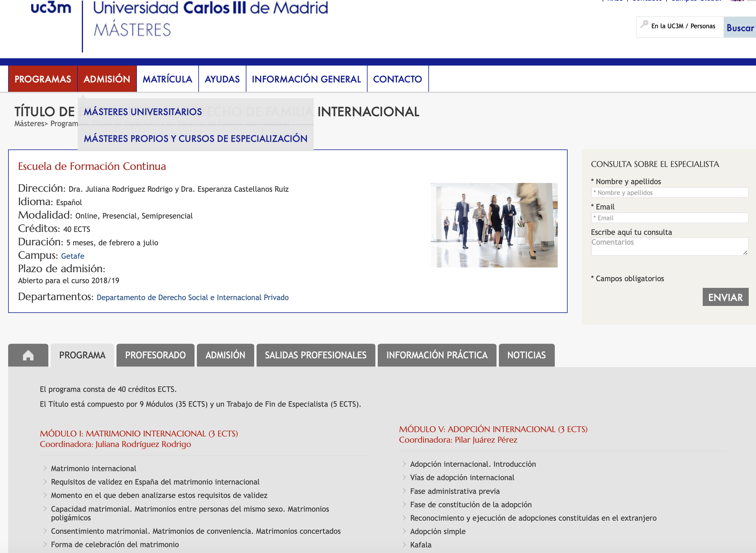Viewport: 756px width, 553px height.
Task: Open the ADMISIÓN top menu
Action: point(107,79)
